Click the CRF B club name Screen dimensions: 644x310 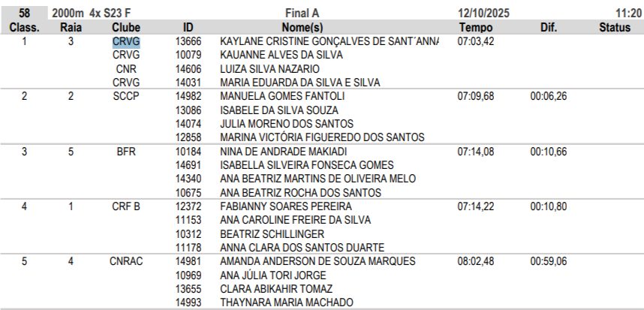click(126, 206)
